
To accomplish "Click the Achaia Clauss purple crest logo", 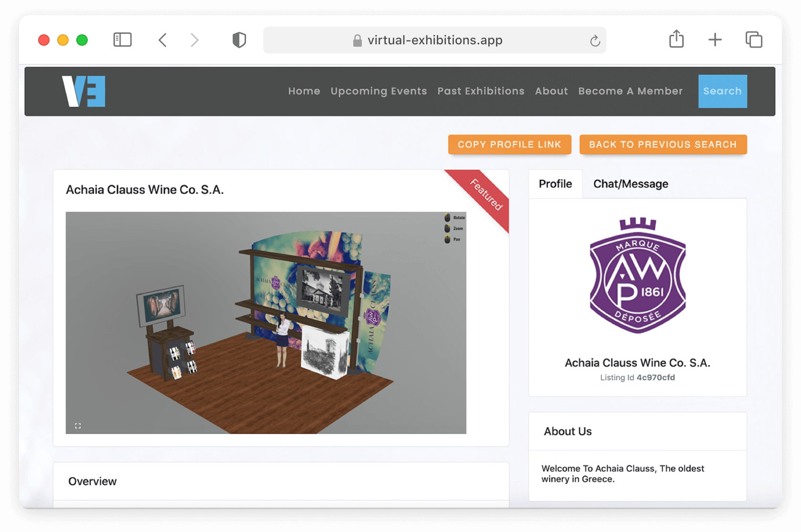I will pyautogui.click(x=637, y=275).
